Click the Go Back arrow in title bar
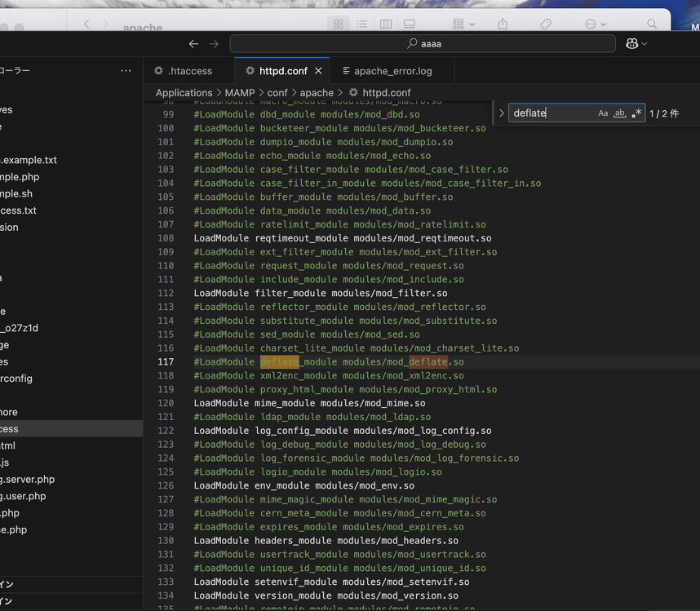The height and width of the screenshot is (611, 700). (193, 43)
